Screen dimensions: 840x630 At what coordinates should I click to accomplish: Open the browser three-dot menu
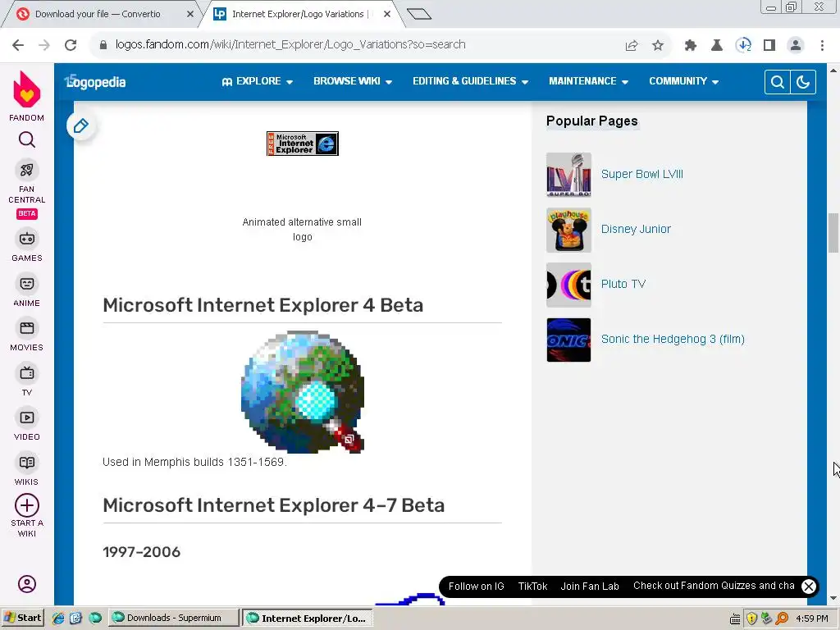point(822,46)
